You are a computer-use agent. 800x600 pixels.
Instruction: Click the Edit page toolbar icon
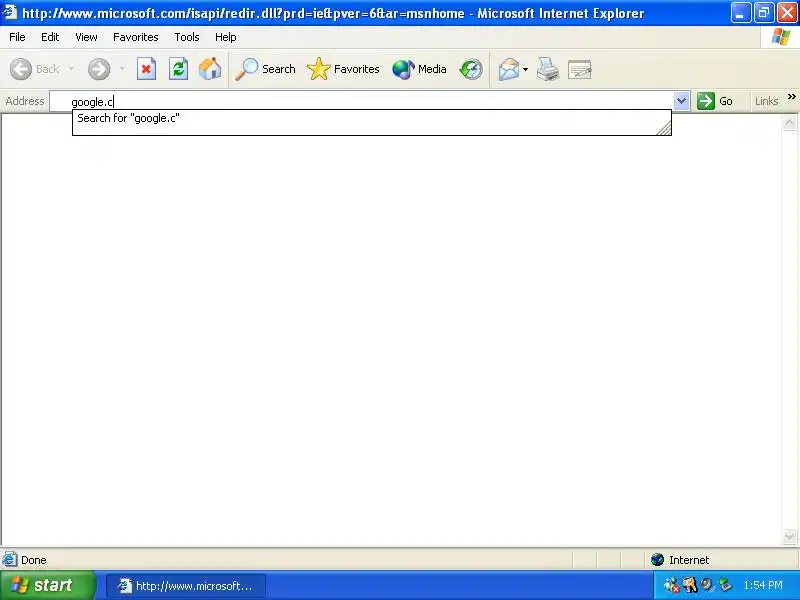[580, 69]
